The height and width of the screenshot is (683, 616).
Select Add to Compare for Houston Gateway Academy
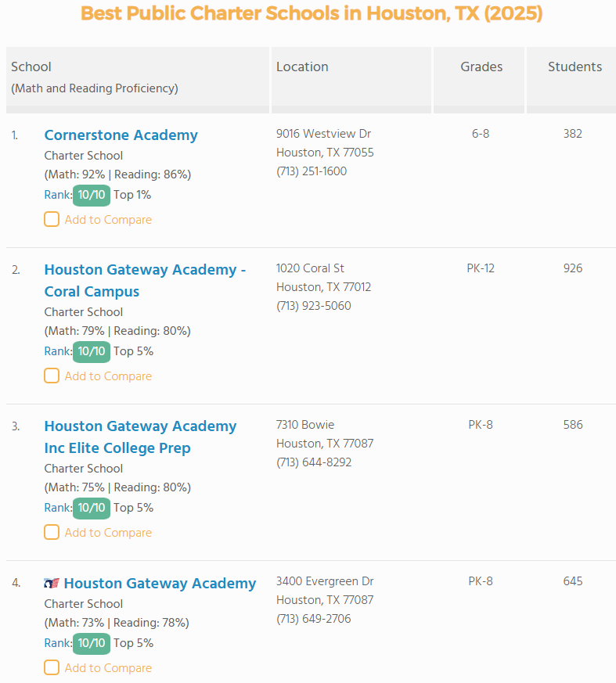(51, 667)
